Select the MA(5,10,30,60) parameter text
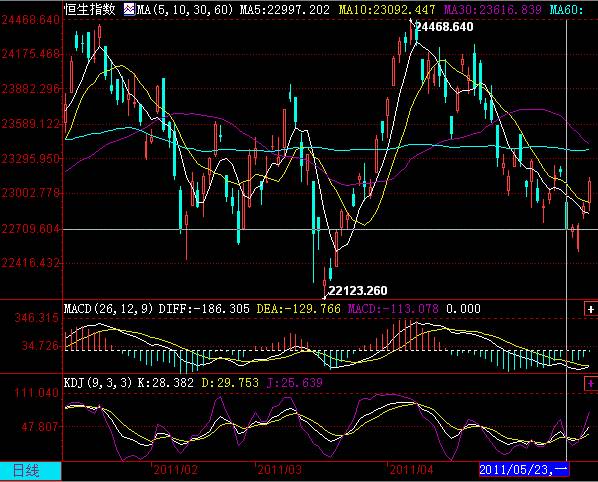The image size is (598, 482). point(185,10)
